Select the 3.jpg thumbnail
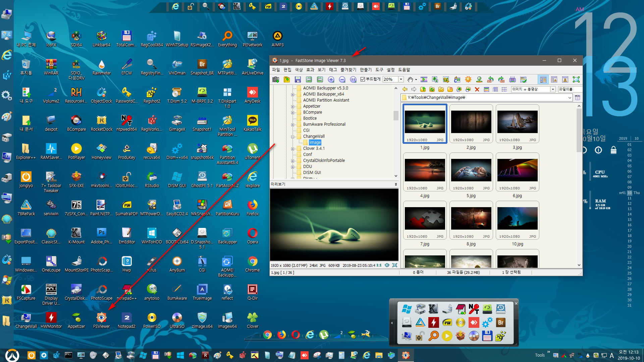The height and width of the screenshot is (362, 644). tap(517, 123)
